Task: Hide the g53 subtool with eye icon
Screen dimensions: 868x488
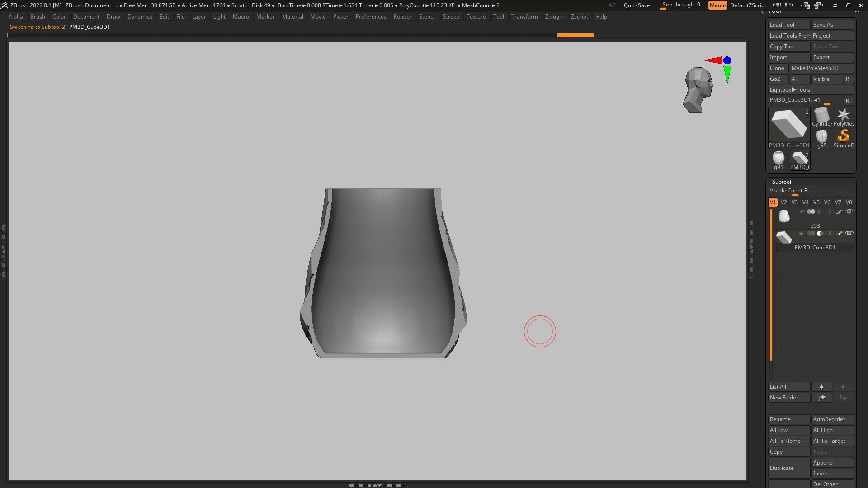Action: pyautogui.click(x=849, y=211)
